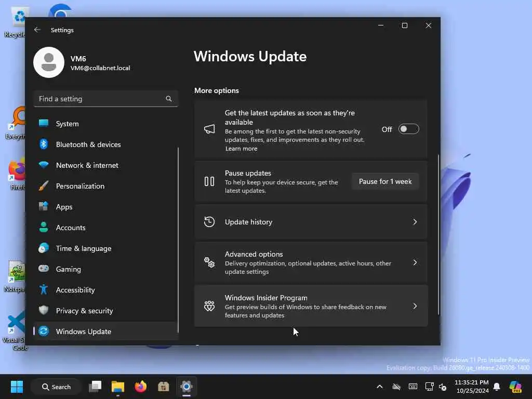
Task: Open Update history chevron
Action: pyautogui.click(x=415, y=222)
